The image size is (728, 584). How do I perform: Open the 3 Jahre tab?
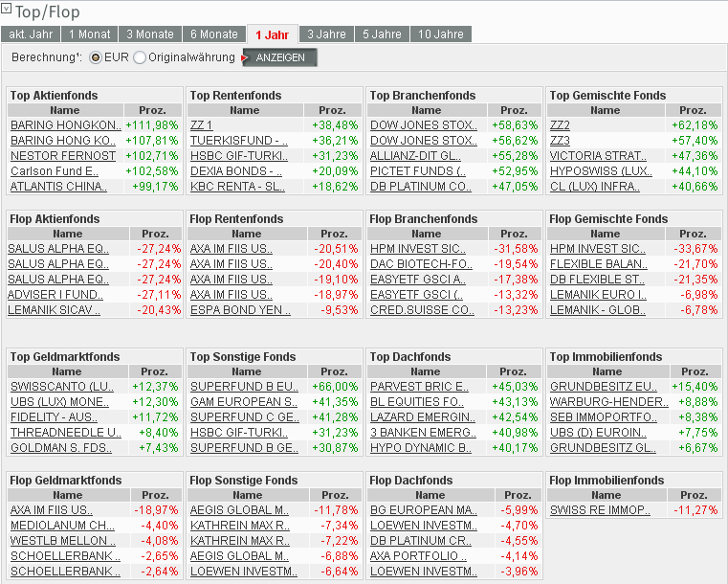pos(325,34)
